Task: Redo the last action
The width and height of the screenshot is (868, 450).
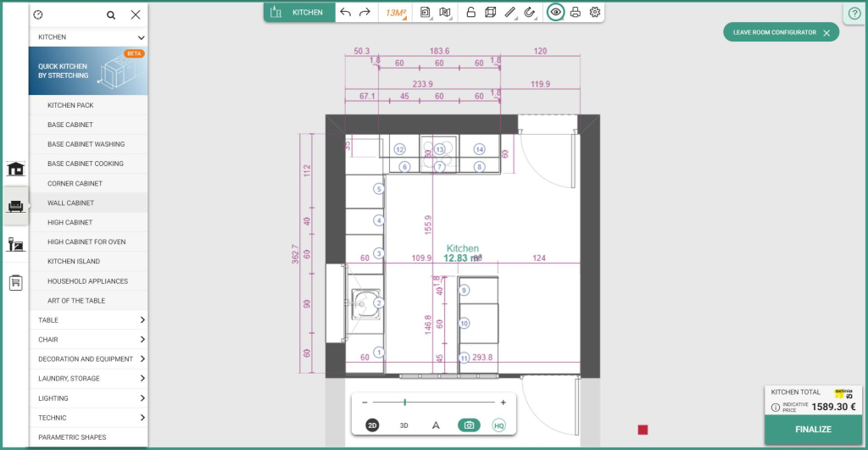Action: click(364, 12)
